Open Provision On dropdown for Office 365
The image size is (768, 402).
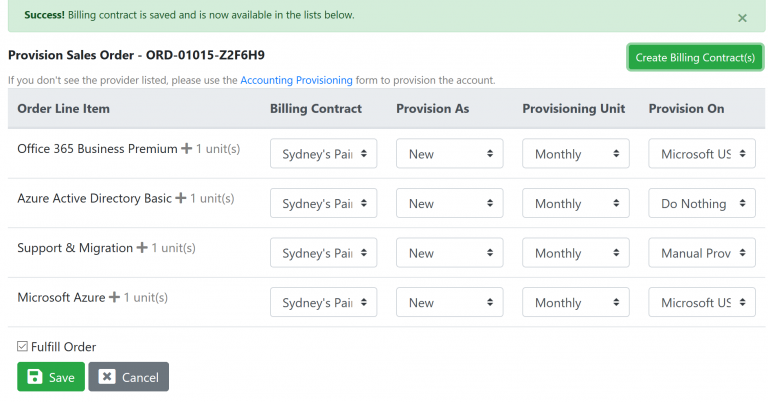(702, 154)
